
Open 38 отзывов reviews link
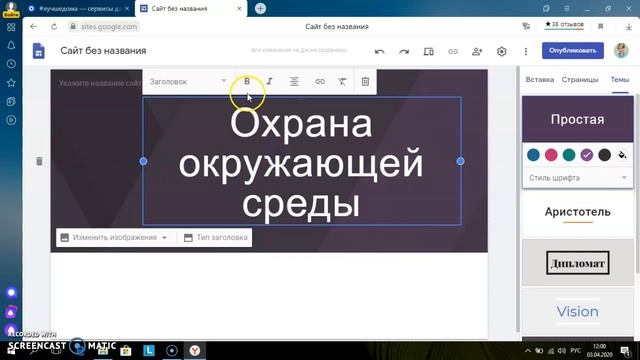click(564, 24)
